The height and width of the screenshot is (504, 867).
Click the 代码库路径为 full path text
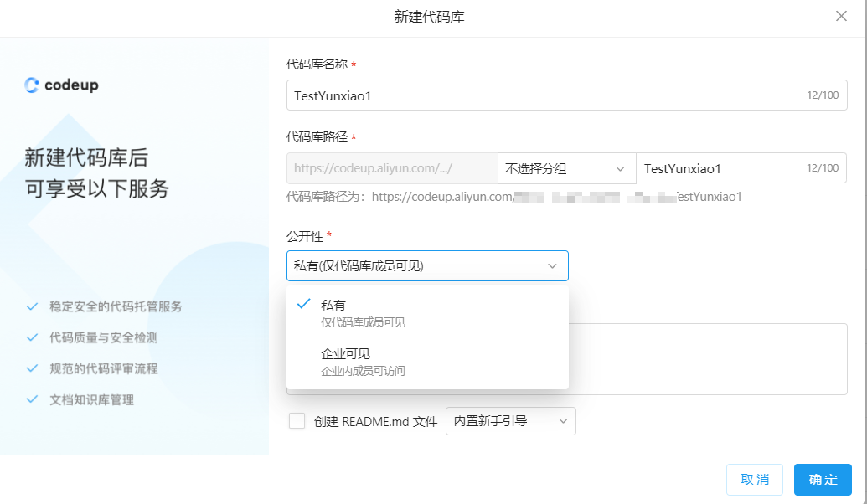[513, 197]
